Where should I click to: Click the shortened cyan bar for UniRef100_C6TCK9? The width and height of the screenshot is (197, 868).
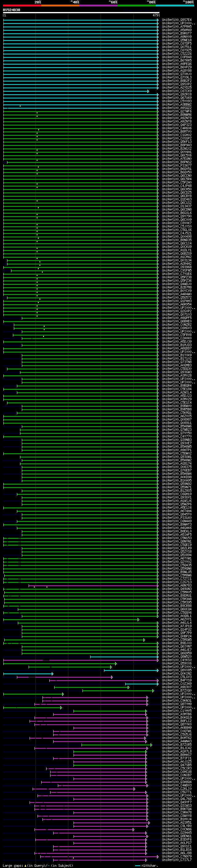tap(76, 91)
